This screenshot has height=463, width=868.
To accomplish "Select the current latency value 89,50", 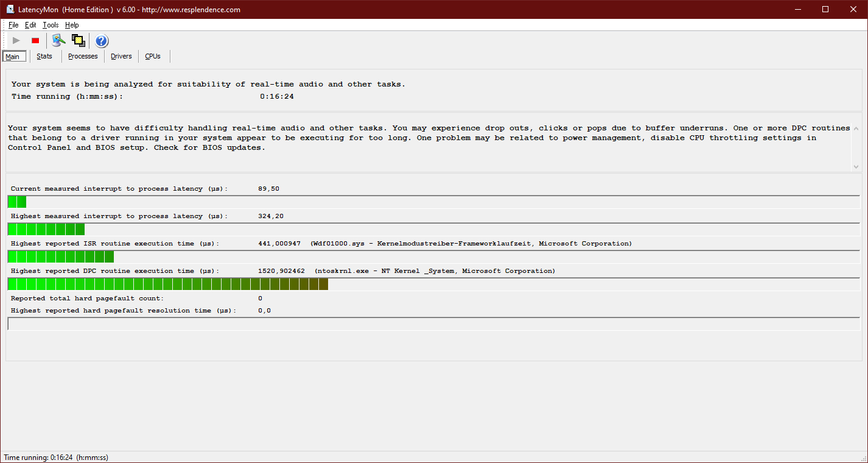I will tap(268, 189).
